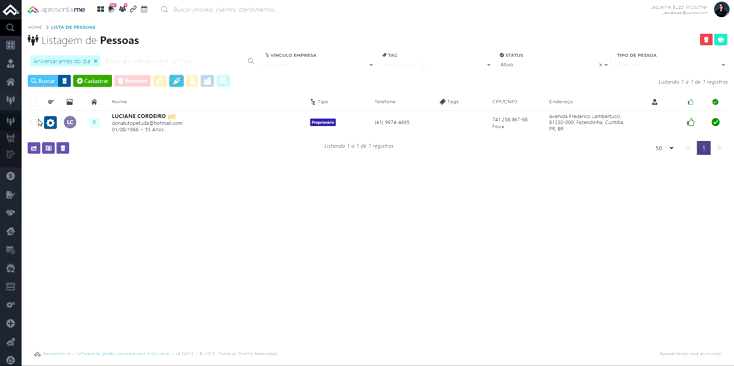Click the Telefone column header
The height and width of the screenshot is (366, 734).
click(x=385, y=102)
